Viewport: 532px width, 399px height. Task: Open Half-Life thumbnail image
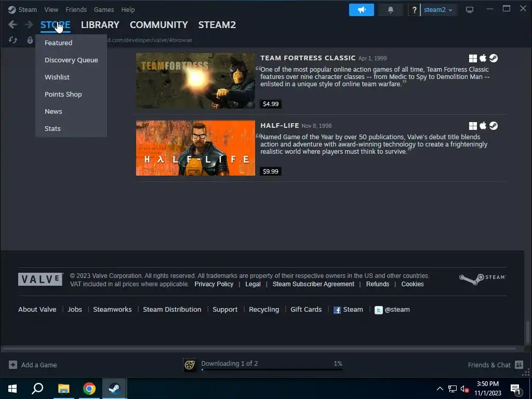coord(195,148)
